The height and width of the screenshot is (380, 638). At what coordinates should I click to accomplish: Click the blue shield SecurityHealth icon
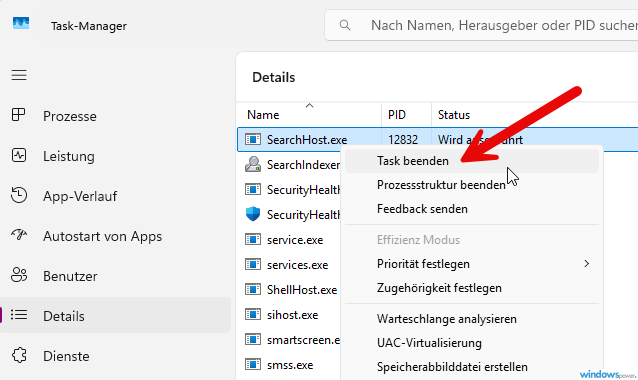(253, 214)
